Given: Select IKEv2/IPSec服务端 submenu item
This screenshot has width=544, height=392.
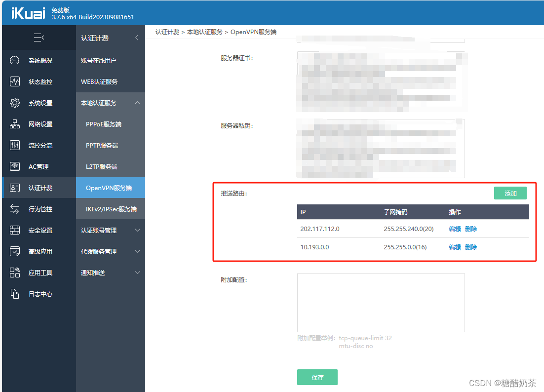Looking at the screenshot, I should point(110,209).
